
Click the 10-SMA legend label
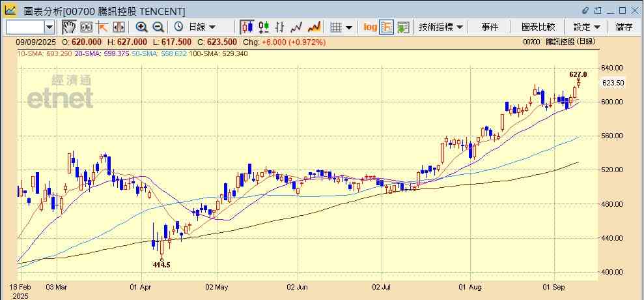[x=44, y=53]
